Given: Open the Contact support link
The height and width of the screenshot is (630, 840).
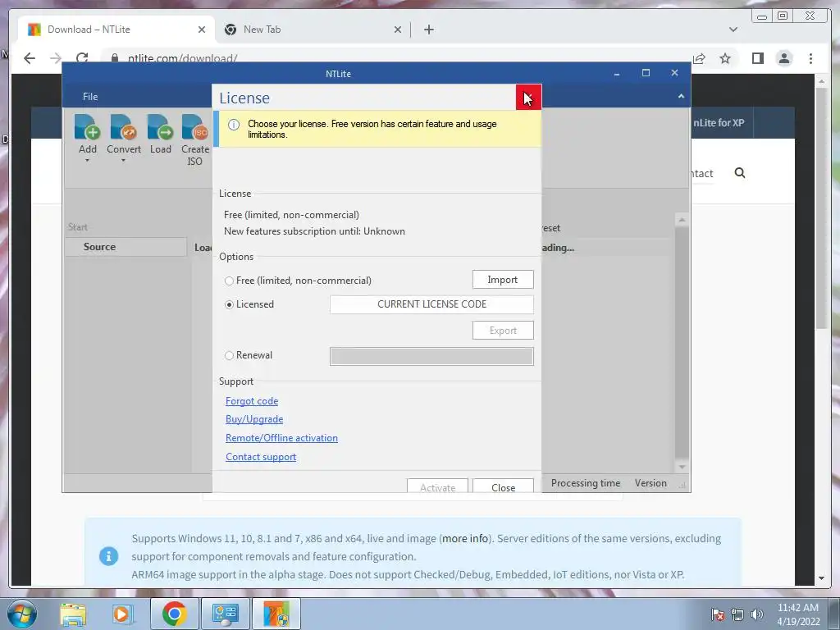Looking at the screenshot, I should (x=261, y=457).
